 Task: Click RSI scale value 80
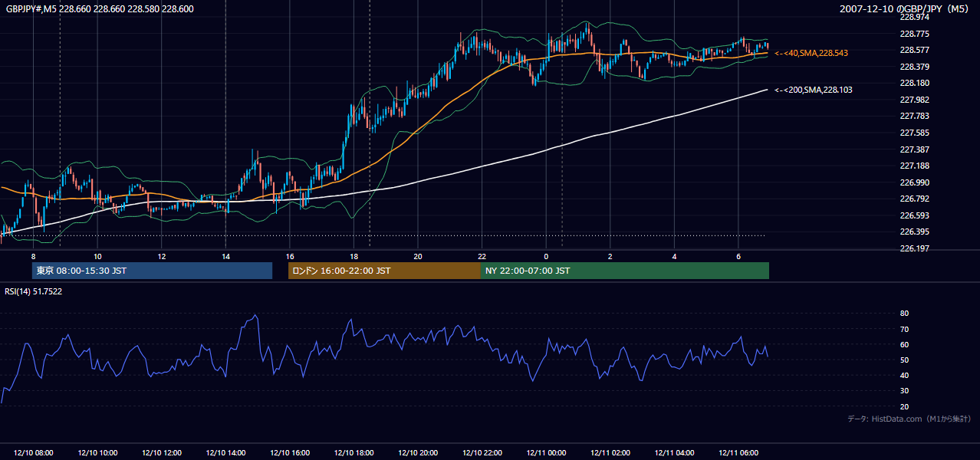pos(905,314)
